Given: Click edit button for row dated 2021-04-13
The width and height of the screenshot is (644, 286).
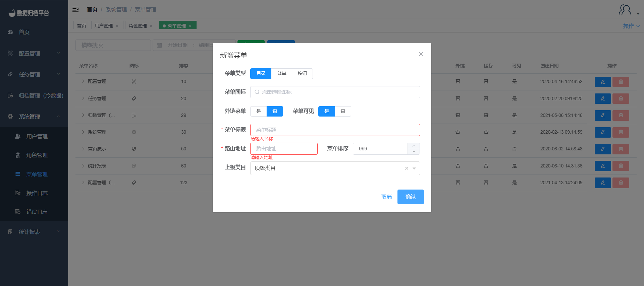Looking at the screenshot, I should pyautogui.click(x=603, y=183).
